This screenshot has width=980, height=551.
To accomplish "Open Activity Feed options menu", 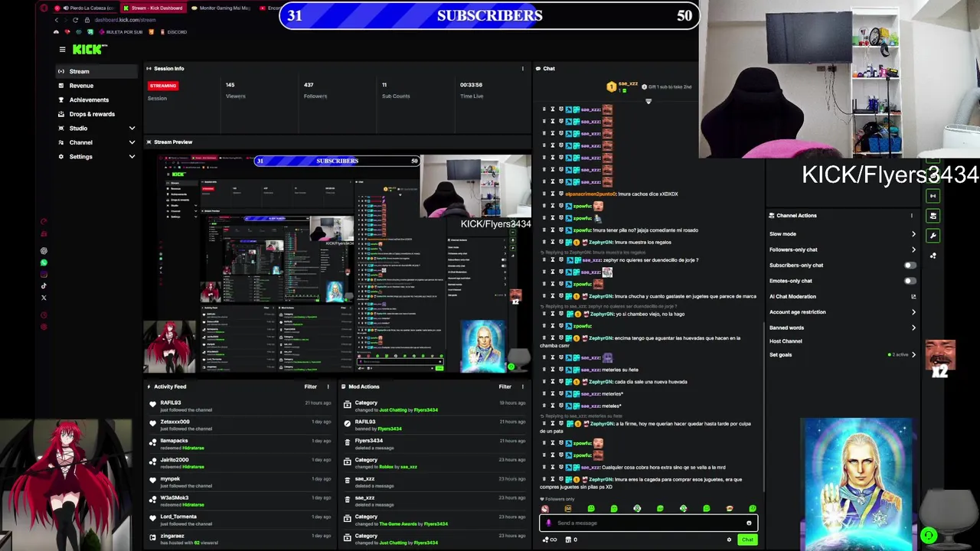I will [328, 387].
